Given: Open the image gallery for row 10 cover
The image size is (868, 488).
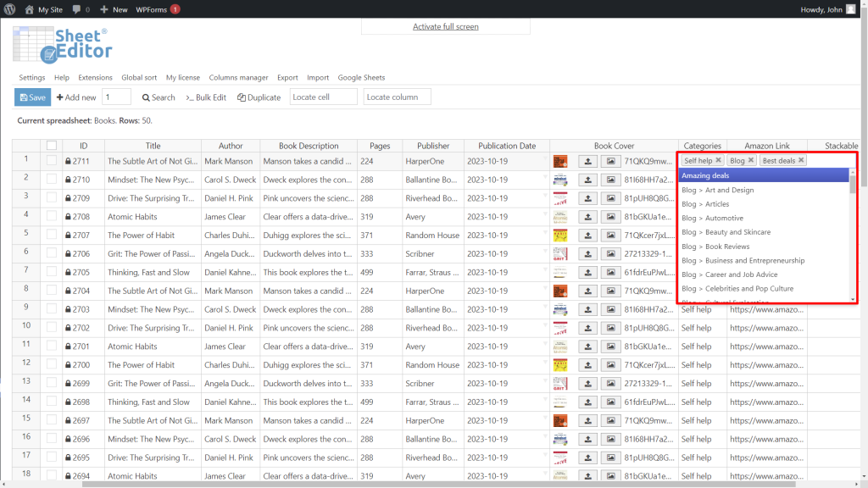Looking at the screenshot, I should (610, 328).
